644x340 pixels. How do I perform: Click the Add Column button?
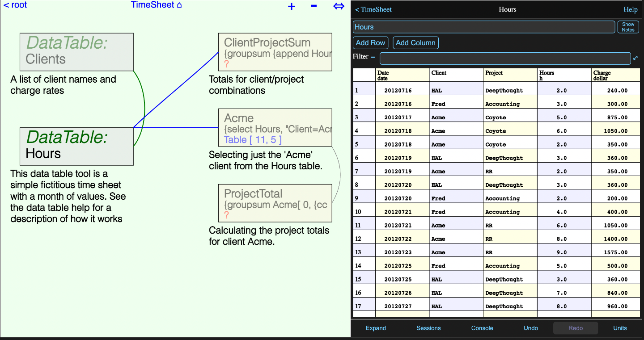pyautogui.click(x=415, y=43)
